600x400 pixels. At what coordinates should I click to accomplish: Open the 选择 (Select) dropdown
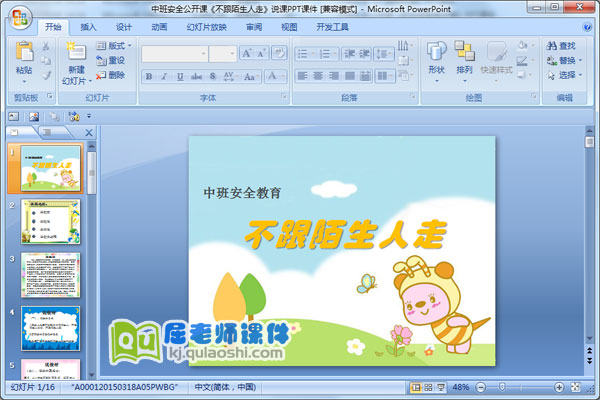click(x=564, y=75)
